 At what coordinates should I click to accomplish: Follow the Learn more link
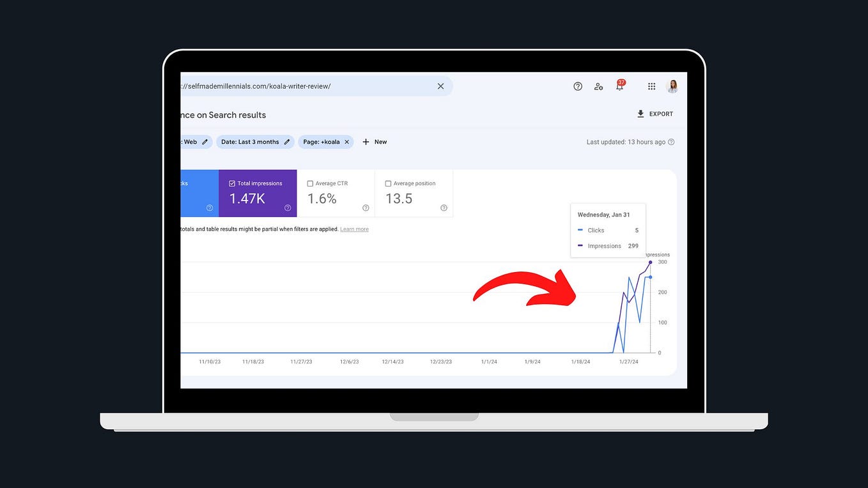[x=354, y=229]
